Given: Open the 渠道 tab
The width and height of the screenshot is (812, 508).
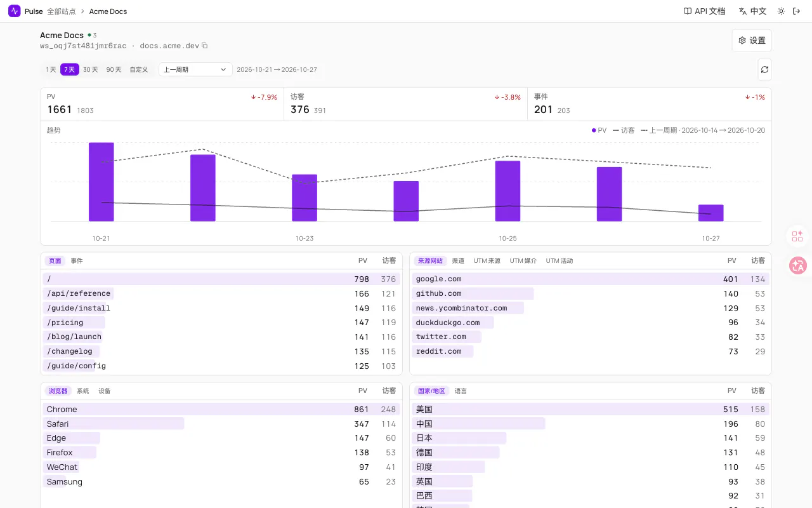Looking at the screenshot, I should click(458, 260).
